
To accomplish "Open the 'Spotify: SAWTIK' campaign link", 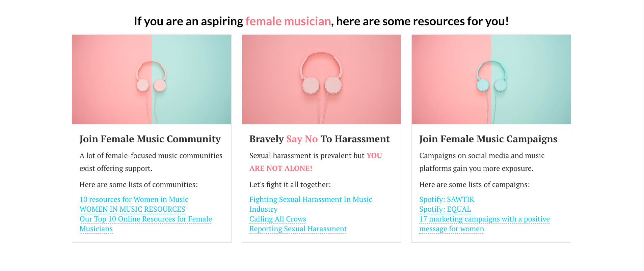I will tap(447, 200).
